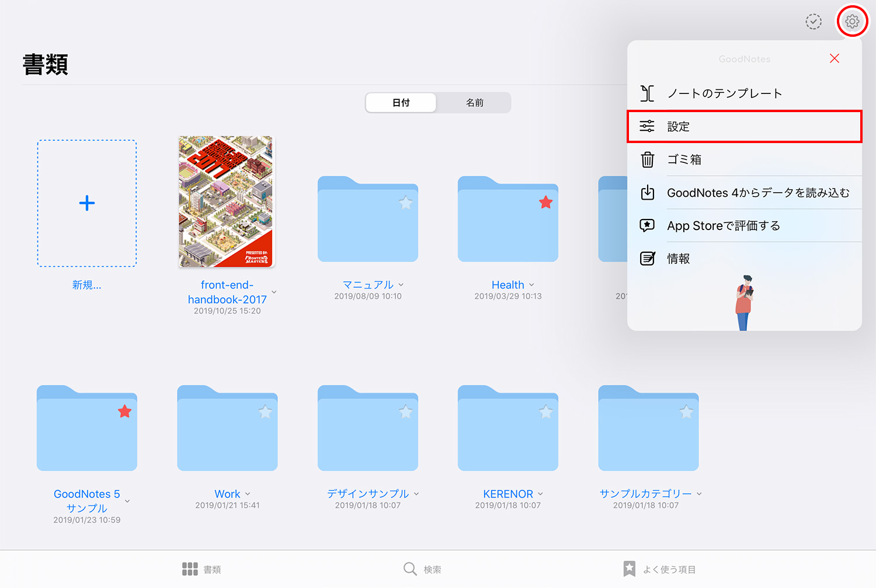Click the 新規... label
876x588 pixels.
[87, 285]
